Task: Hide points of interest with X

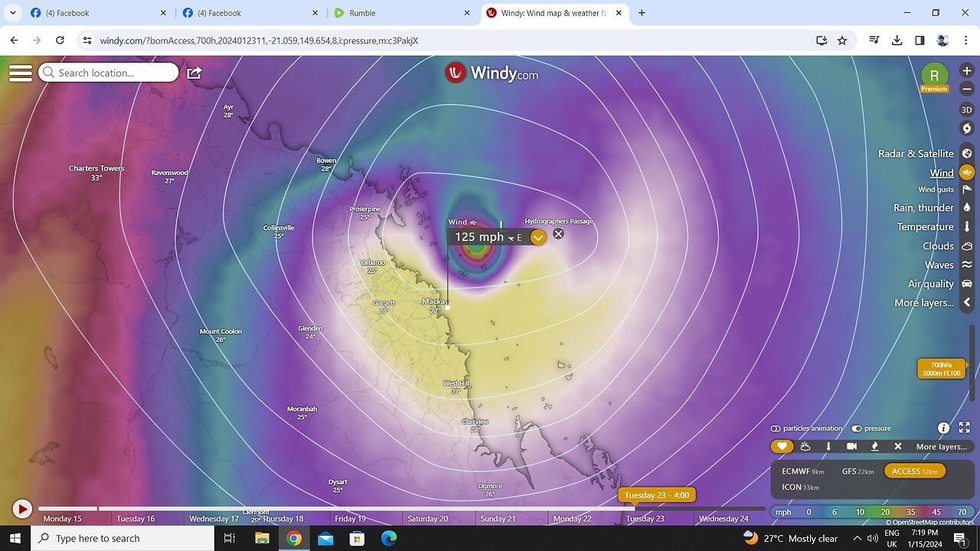Action: pos(898,447)
